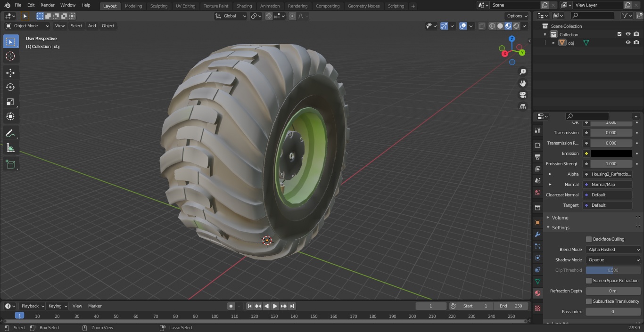Click the Emission color swatch
This screenshot has width=644, height=332.
click(611, 154)
